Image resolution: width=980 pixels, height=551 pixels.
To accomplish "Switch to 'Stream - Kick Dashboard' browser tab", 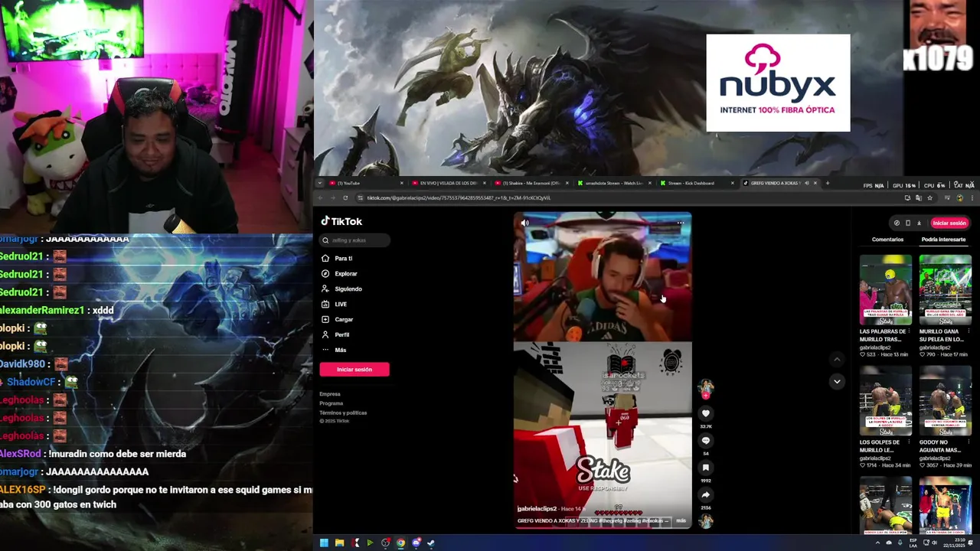I will click(x=695, y=183).
